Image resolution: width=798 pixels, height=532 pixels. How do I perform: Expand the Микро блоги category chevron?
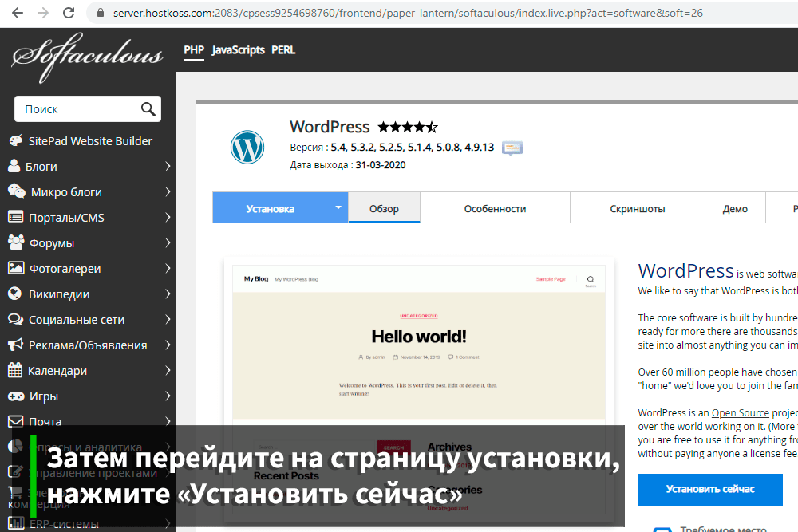click(168, 191)
